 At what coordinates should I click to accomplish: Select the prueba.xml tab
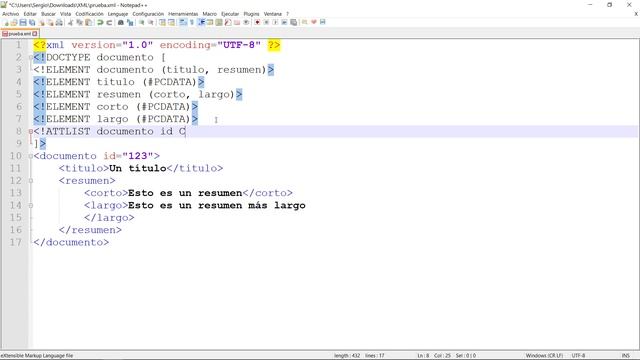pos(19,33)
